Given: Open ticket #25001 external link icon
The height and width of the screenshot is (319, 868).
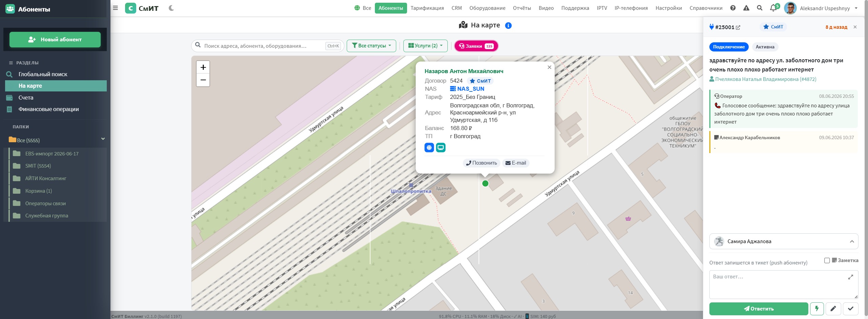Looking at the screenshot, I should pos(738,27).
